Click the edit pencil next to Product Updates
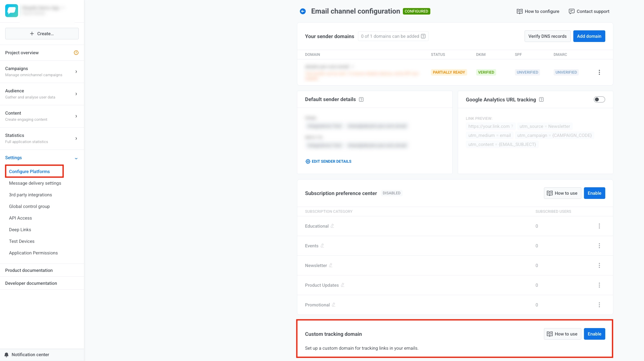This screenshot has width=644, height=361. pos(342,285)
